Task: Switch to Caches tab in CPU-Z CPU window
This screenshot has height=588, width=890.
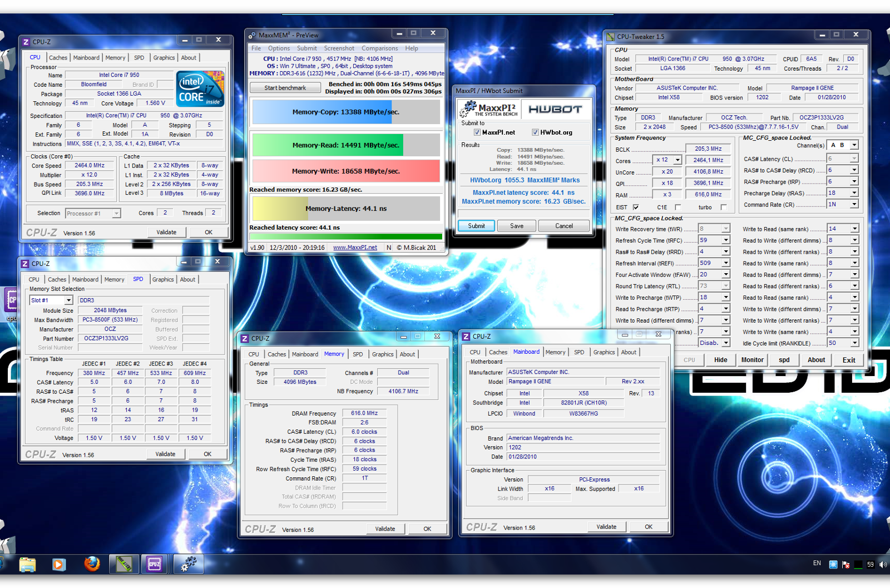Action: (x=58, y=58)
